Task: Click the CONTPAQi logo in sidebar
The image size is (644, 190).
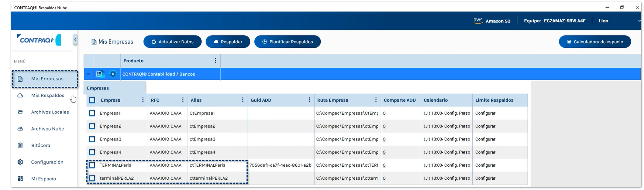Action: click(x=39, y=40)
